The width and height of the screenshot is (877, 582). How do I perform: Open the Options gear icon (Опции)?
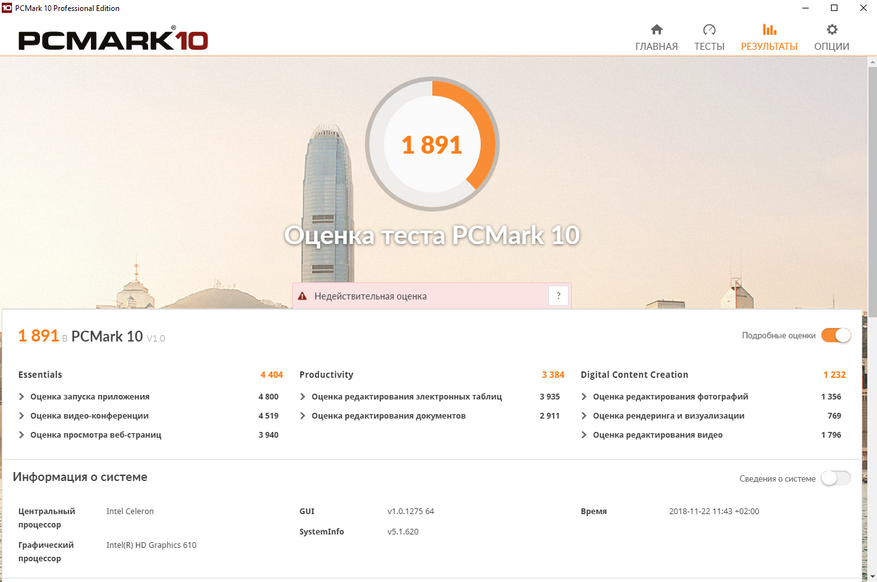coord(831,30)
